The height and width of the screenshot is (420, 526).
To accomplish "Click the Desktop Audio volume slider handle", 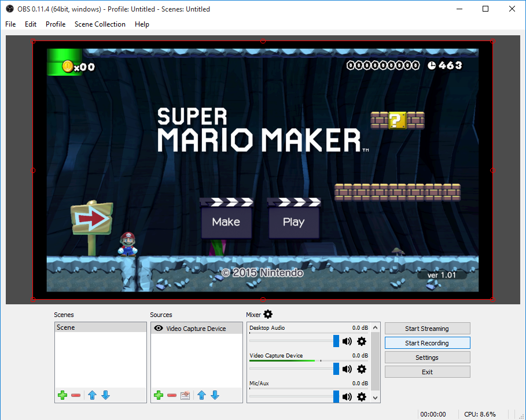I will click(x=336, y=341).
